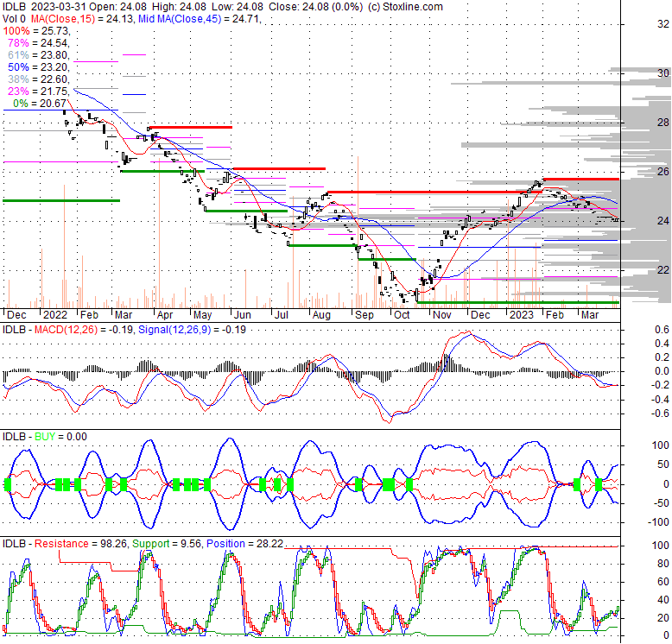Click the 'Aug' month label on time axis
The height and width of the screenshot is (644, 672).
(321, 315)
